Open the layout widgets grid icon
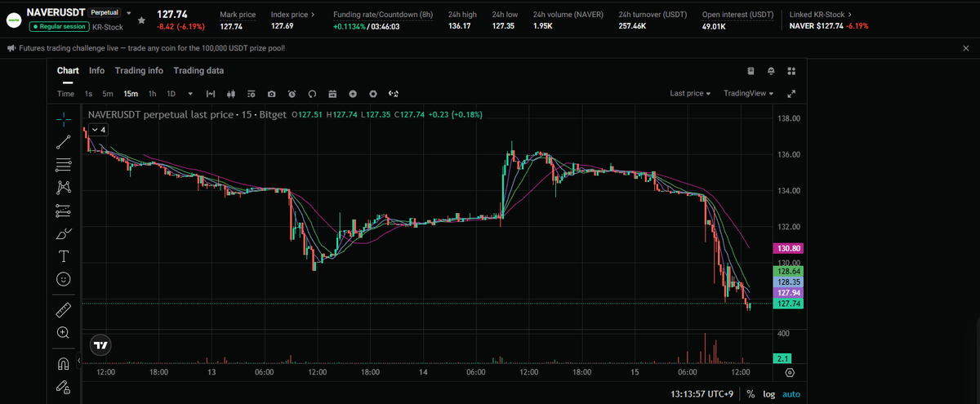980x404 pixels. point(791,70)
